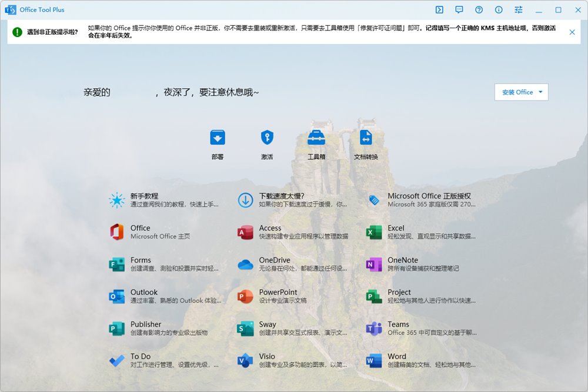Expand the 安装 Office dropdown
The width and height of the screenshot is (588, 392).
coord(540,92)
